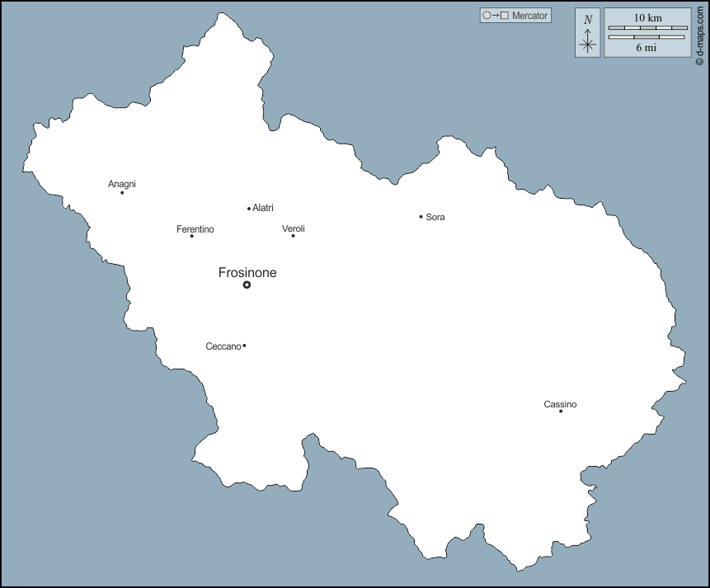This screenshot has height=588, width=710.
Task: Click the Sora text label
Action: pos(435,217)
